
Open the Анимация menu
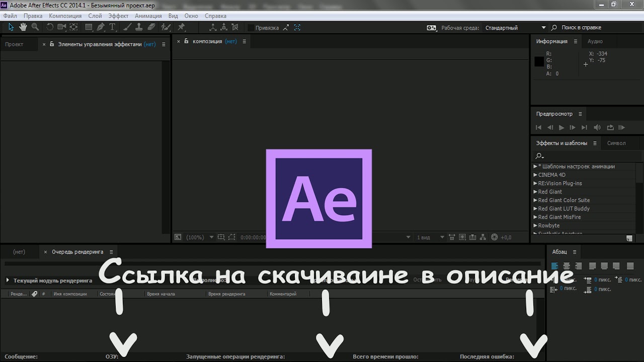148,16
